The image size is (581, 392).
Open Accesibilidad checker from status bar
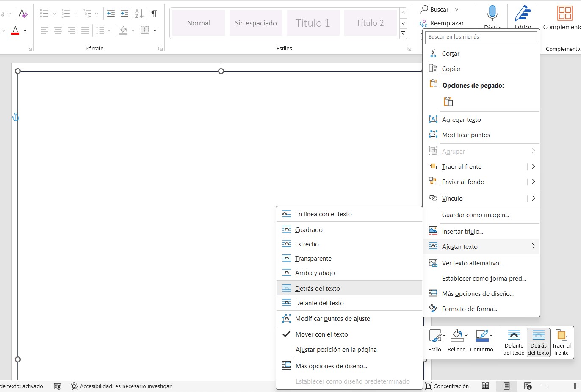[x=121, y=386]
